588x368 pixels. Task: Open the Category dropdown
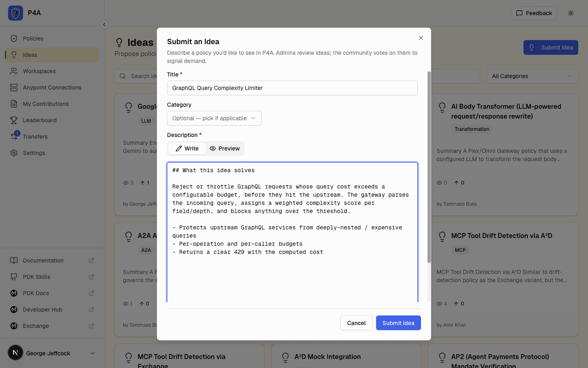pyautogui.click(x=214, y=118)
